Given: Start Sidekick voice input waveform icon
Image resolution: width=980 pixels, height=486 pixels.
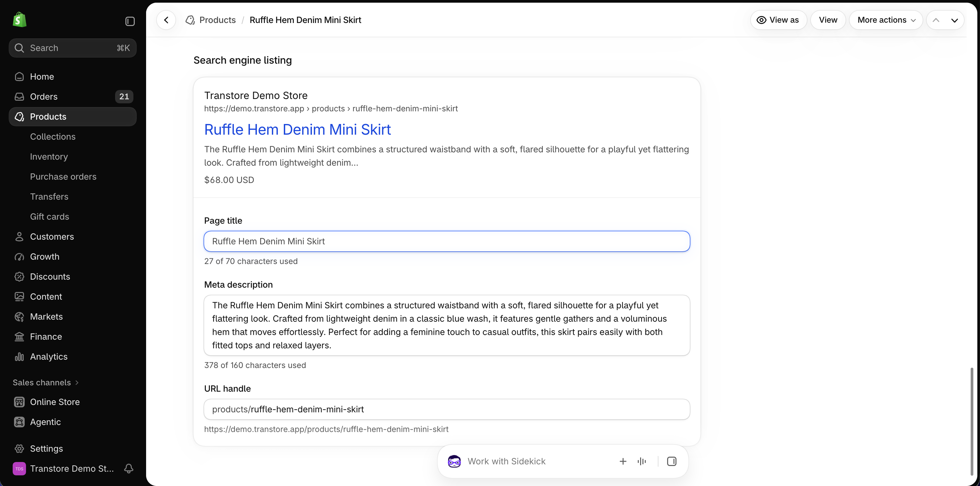Looking at the screenshot, I should point(642,461).
